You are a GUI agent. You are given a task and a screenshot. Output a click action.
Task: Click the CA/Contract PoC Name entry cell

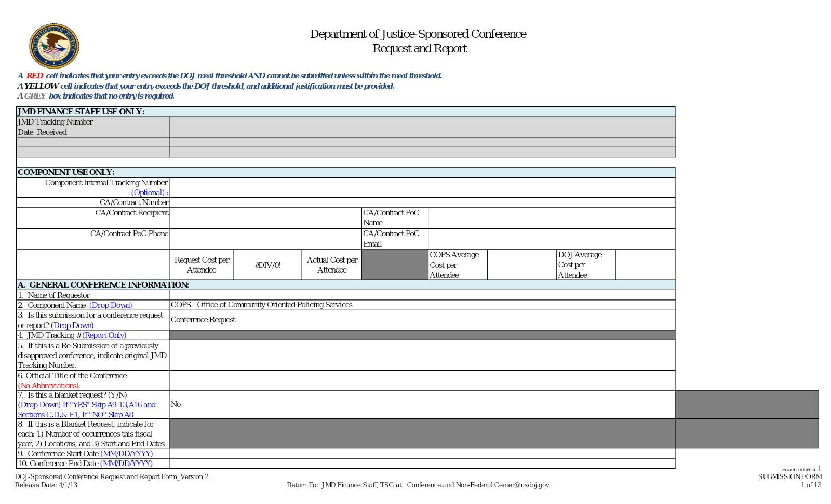[552, 218]
